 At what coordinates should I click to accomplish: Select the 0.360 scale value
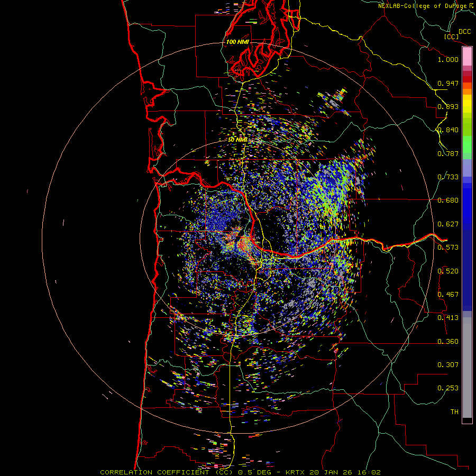coord(448,342)
